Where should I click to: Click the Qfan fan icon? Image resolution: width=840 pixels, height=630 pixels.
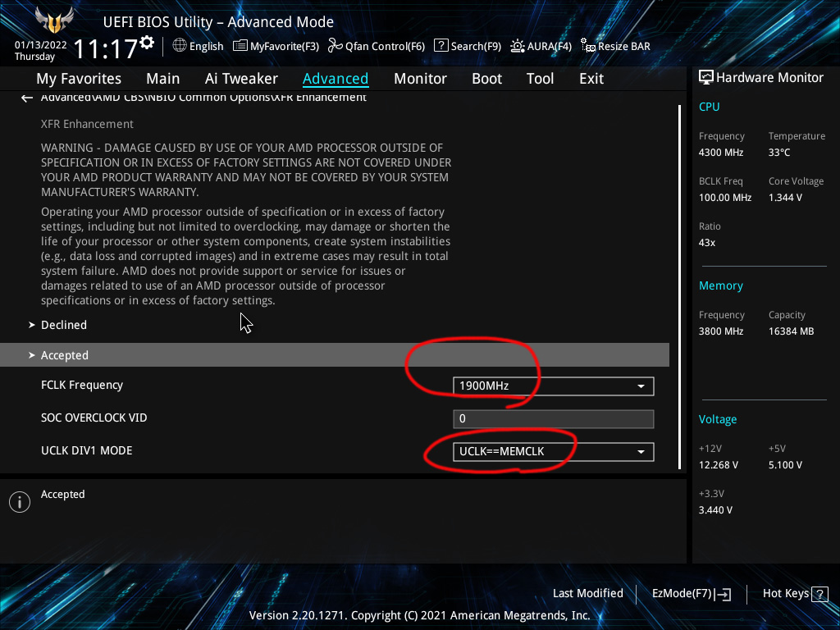coord(335,46)
